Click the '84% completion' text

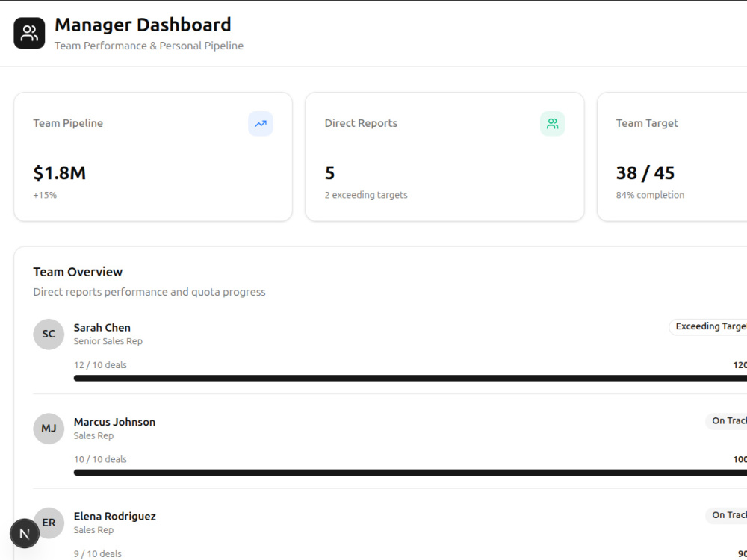coord(650,195)
